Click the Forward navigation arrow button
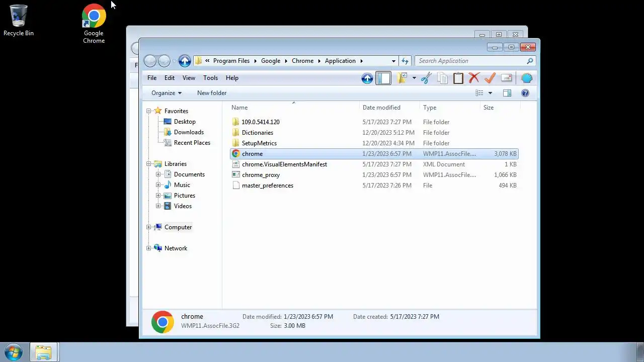 [164, 61]
